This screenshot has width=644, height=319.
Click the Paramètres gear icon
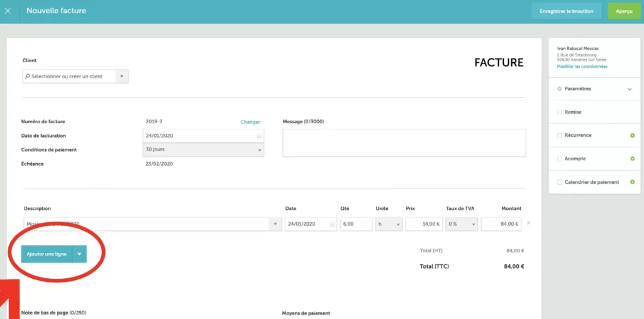tap(560, 89)
